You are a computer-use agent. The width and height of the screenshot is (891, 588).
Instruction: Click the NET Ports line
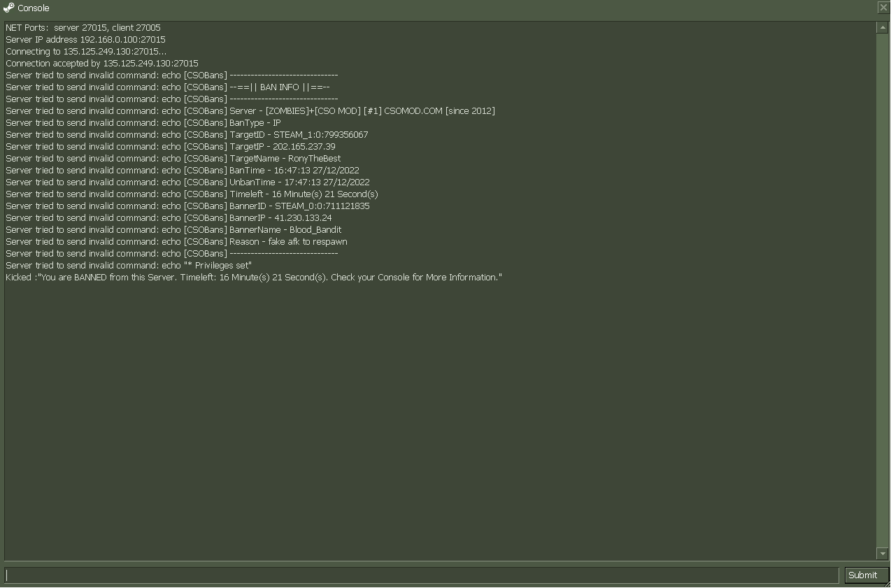coord(83,28)
